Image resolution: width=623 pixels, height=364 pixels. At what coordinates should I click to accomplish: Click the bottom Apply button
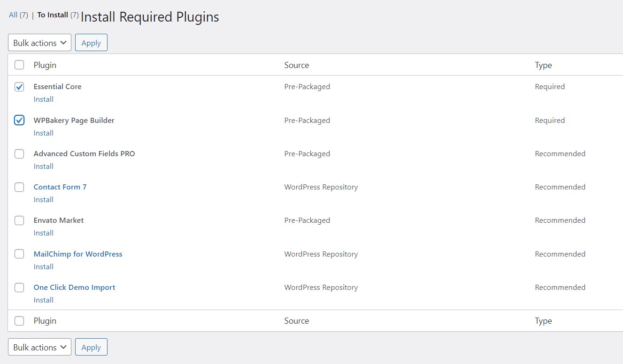91,347
